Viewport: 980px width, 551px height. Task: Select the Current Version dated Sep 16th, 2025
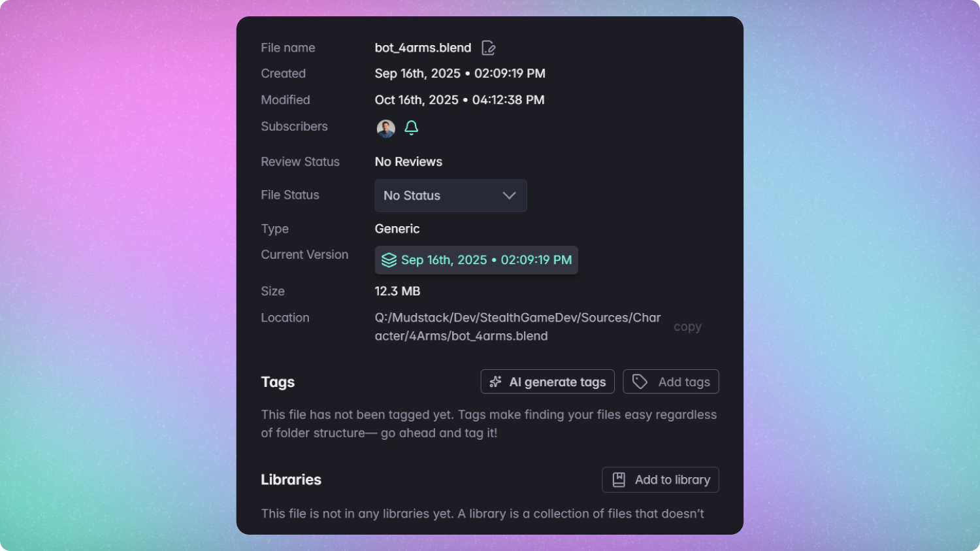click(x=476, y=259)
